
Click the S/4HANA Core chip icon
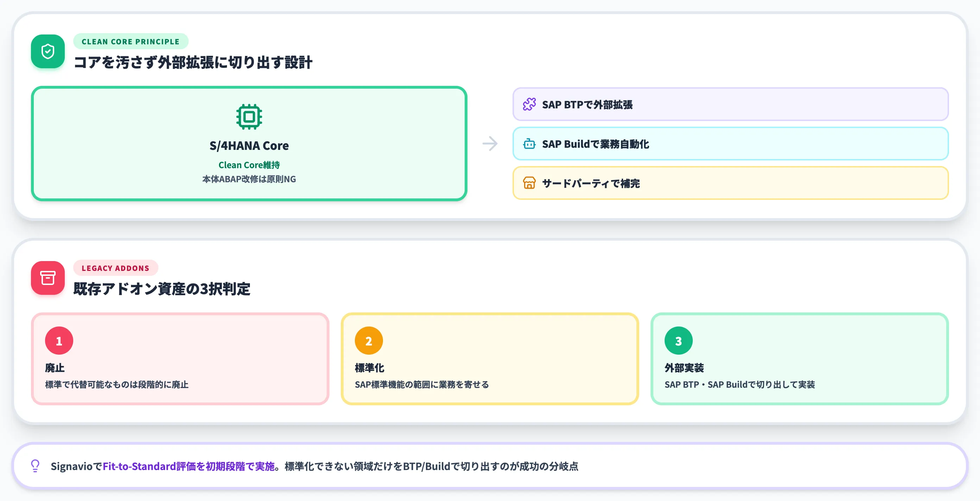(x=249, y=117)
